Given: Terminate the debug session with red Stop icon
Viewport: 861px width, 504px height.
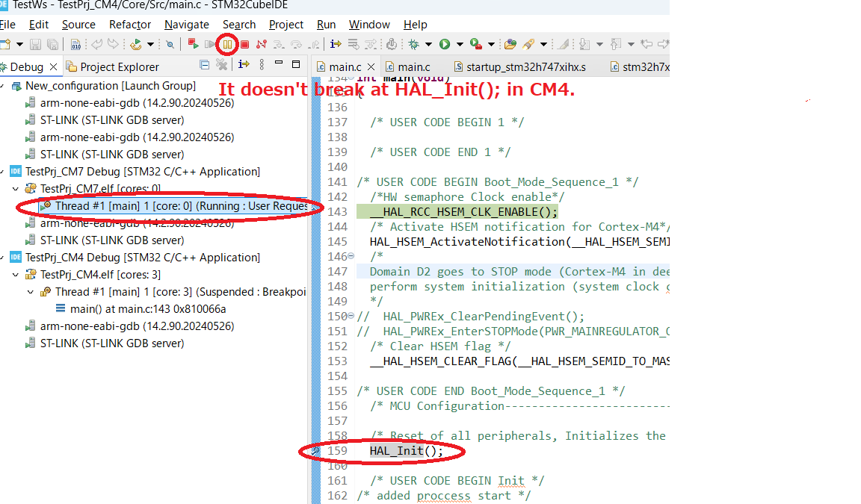Looking at the screenshot, I should 245,44.
